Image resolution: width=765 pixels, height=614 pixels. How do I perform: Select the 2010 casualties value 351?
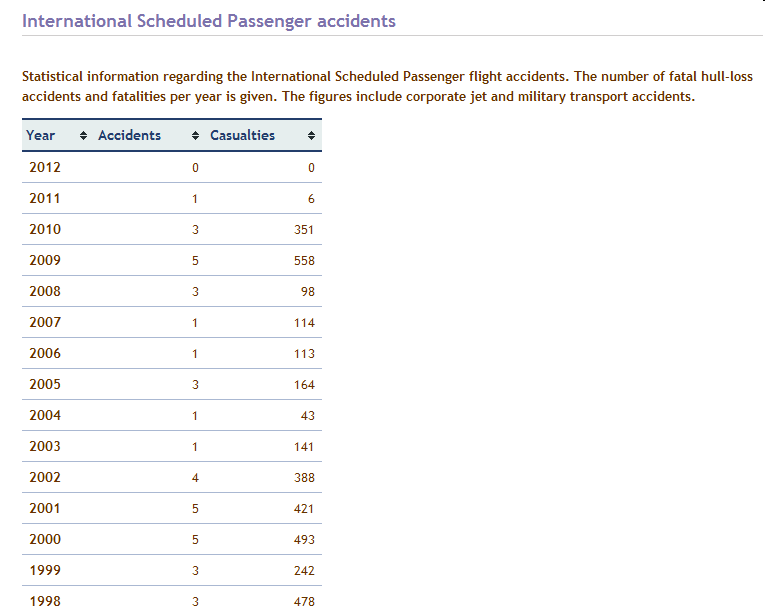tap(304, 230)
